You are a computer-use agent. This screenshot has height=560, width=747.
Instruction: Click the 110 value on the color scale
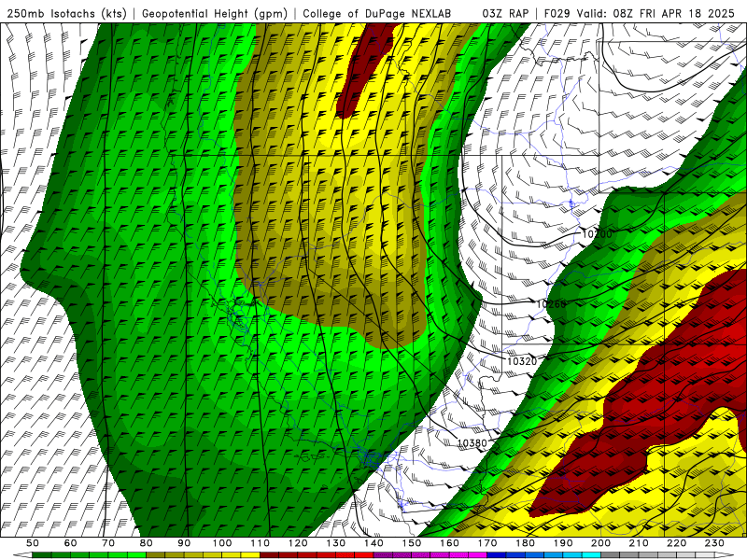260,543
